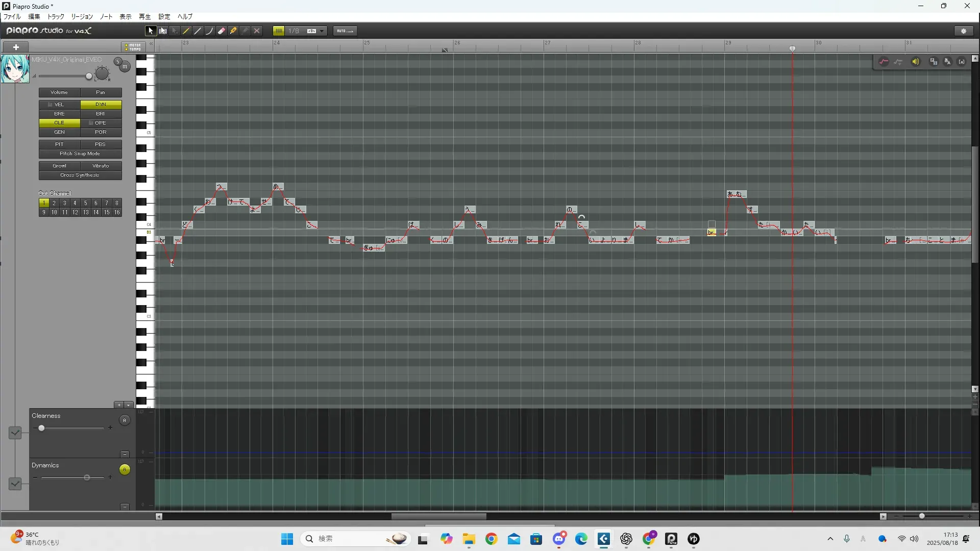This screenshot has height=551, width=980.
Task: Mute track with the m button
Action: (125, 67)
